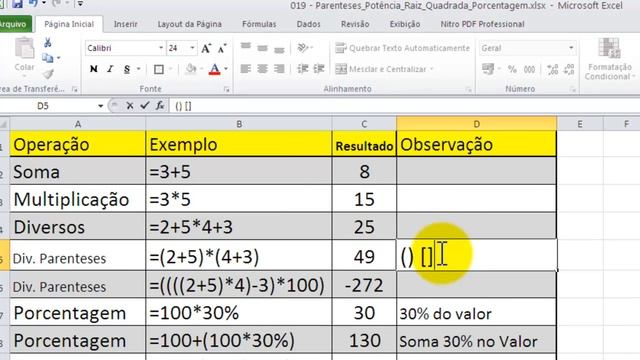Image resolution: width=640 pixels, height=360 pixels.
Task: Click the Format Painter brush icon
Action: coord(48,74)
